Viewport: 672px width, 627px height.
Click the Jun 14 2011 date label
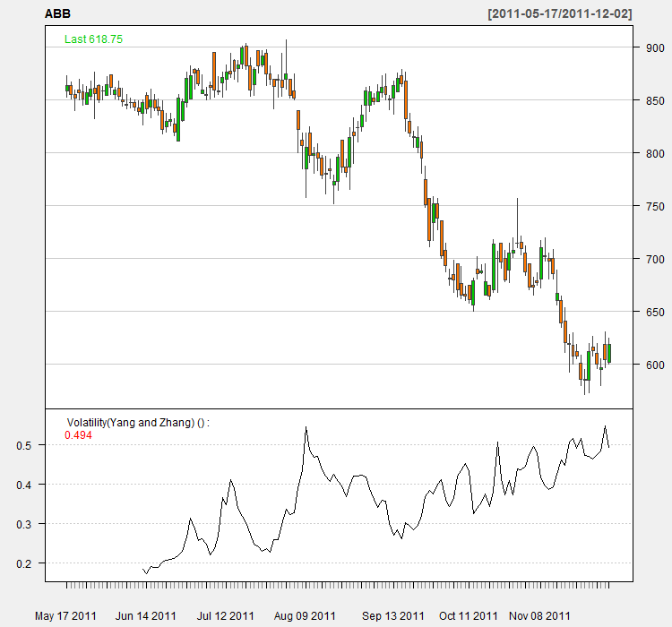[x=146, y=616]
